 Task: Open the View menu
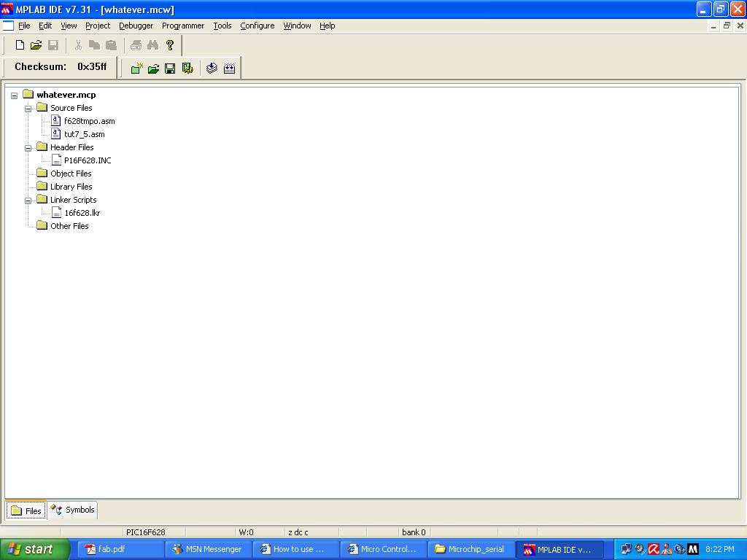[x=69, y=26]
